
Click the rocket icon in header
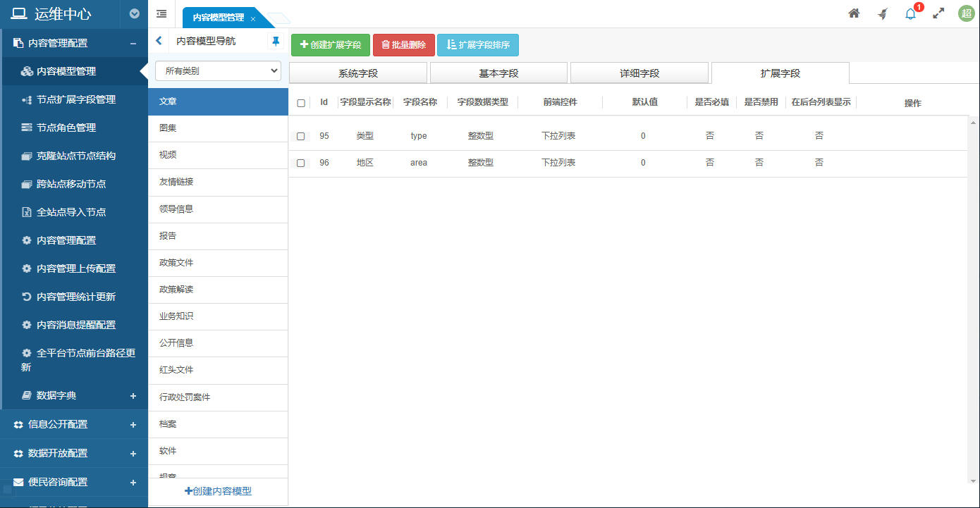(x=883, y=13)
